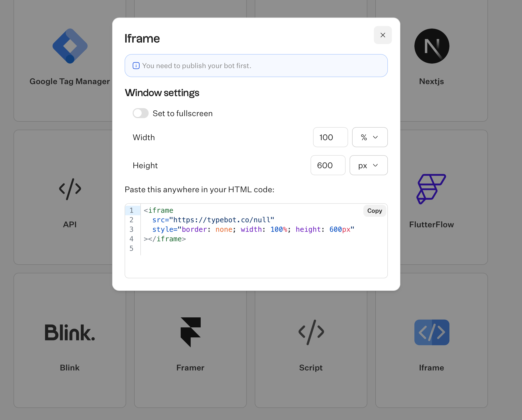The image size is (522, 420).
Task: Click the Blink logo
Action: tap(70, 332)
